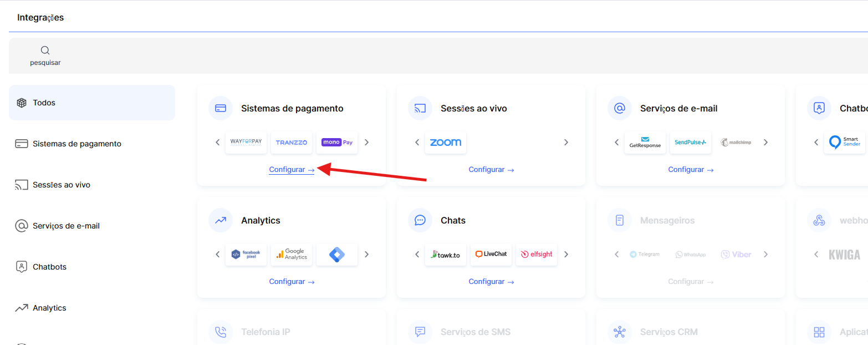Click the Chats card heading
868x345 pixels.
point(453,220)
